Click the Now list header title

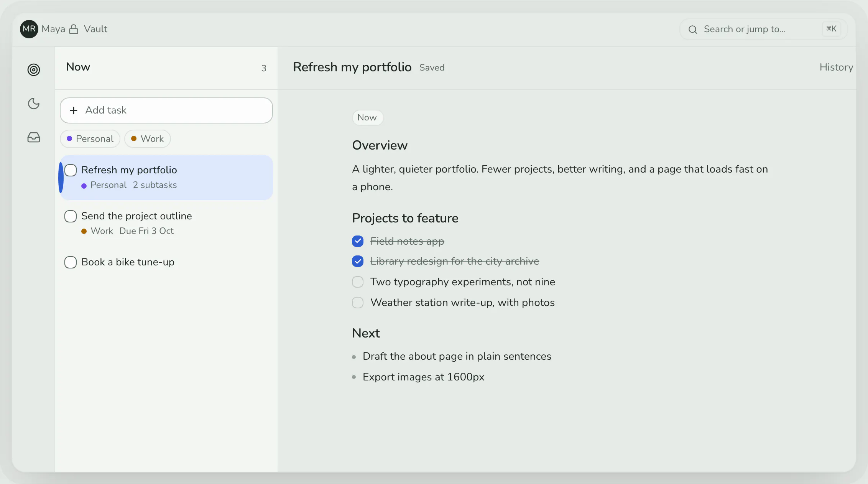tap(78, 67)
